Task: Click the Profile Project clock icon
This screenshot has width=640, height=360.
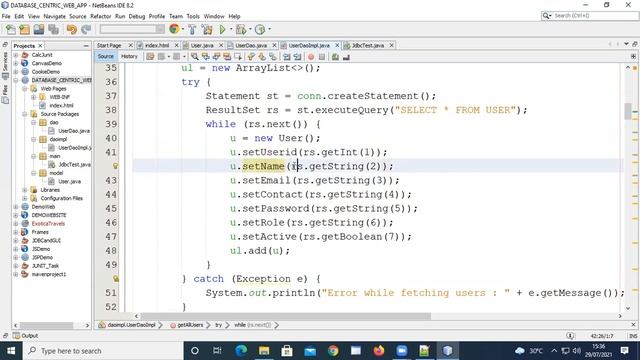Action: click(260, 29)
